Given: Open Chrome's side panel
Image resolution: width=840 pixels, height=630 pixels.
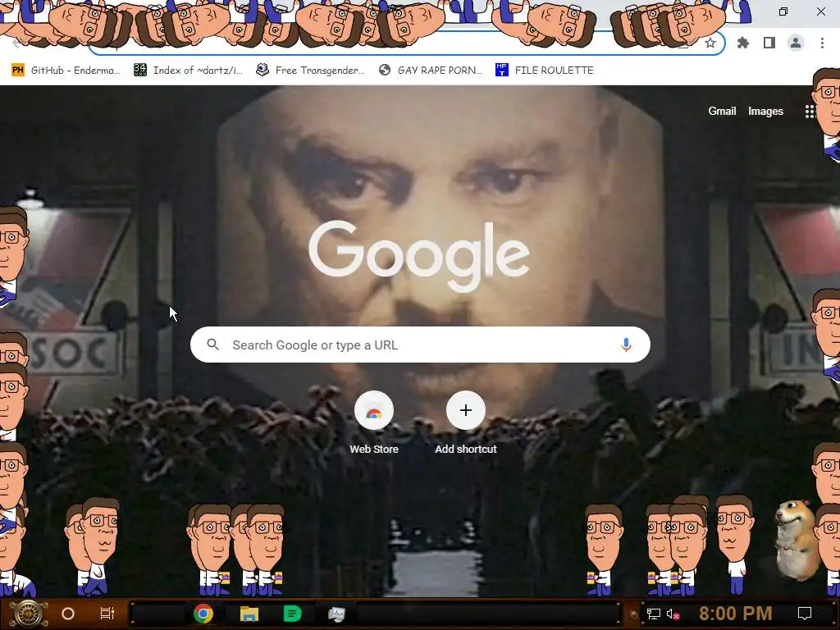Looking at the screenshot, I should click(769, 43).
